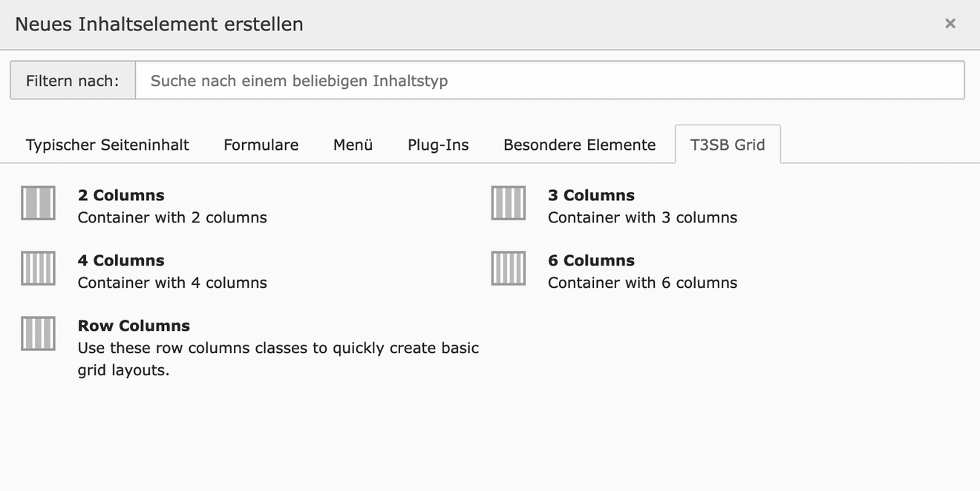The width and height of the screenshot is (980, 491).
Task: Click the Row Columns grid icon
Action: (x=38, y=334)
